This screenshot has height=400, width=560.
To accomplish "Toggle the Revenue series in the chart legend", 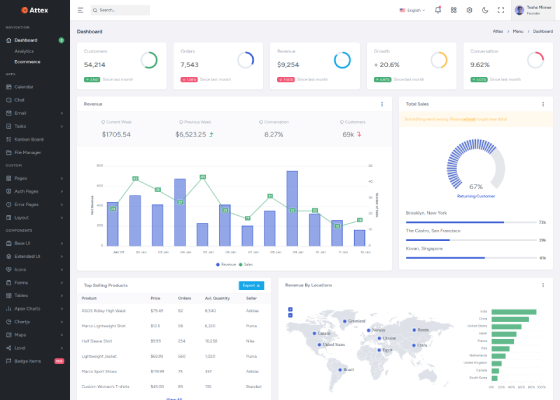I will coord(226,264).
